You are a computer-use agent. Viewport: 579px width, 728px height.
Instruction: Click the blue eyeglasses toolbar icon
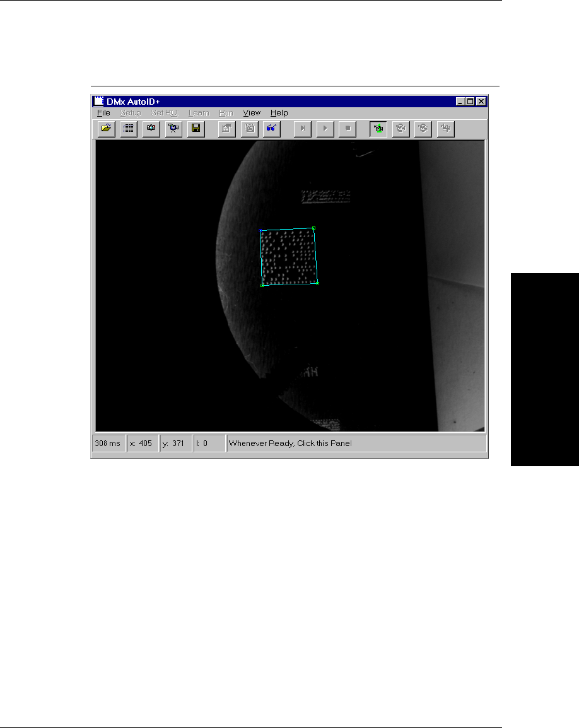(x=272, y=129)
